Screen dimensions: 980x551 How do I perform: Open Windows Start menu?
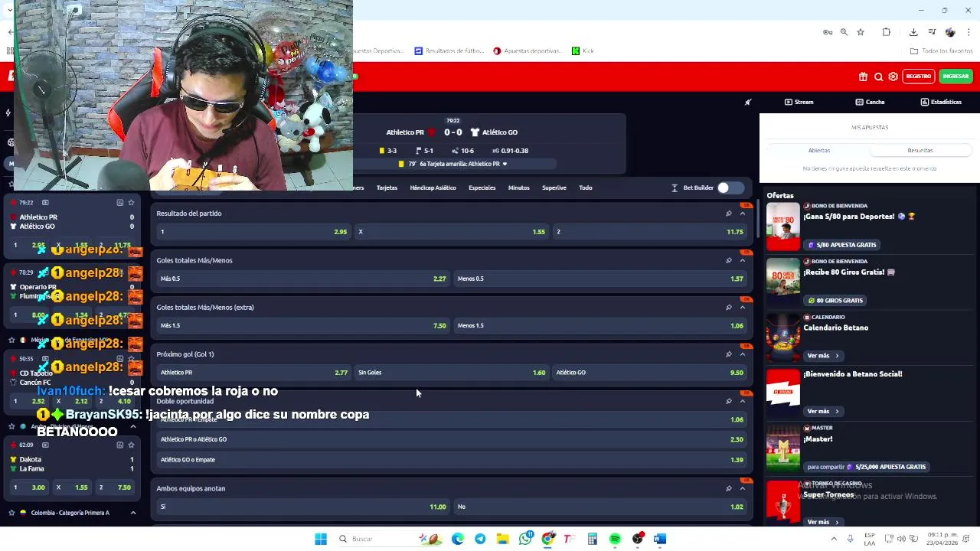[x=321, y=539]
